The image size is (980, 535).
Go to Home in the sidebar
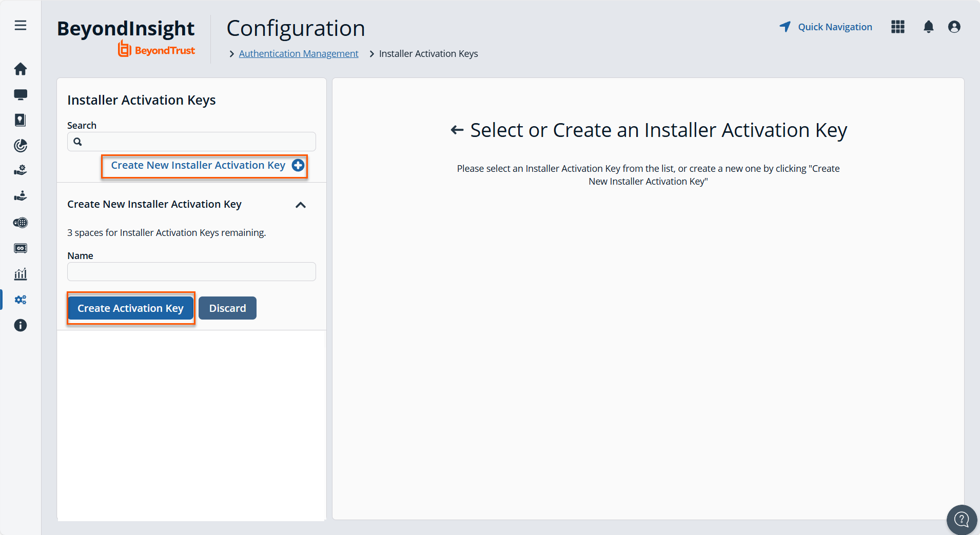pos(21,69)
